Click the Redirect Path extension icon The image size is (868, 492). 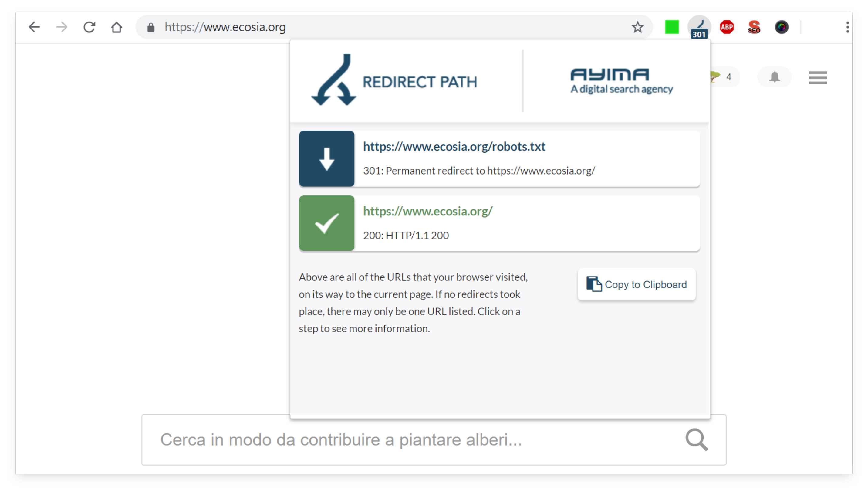coord(699,27)
